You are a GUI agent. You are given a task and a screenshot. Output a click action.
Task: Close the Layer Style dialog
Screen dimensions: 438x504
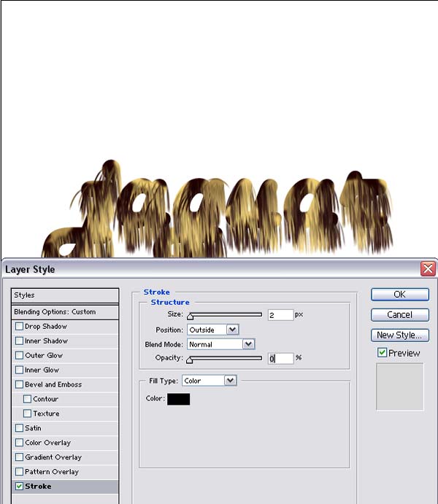[428, 268]
